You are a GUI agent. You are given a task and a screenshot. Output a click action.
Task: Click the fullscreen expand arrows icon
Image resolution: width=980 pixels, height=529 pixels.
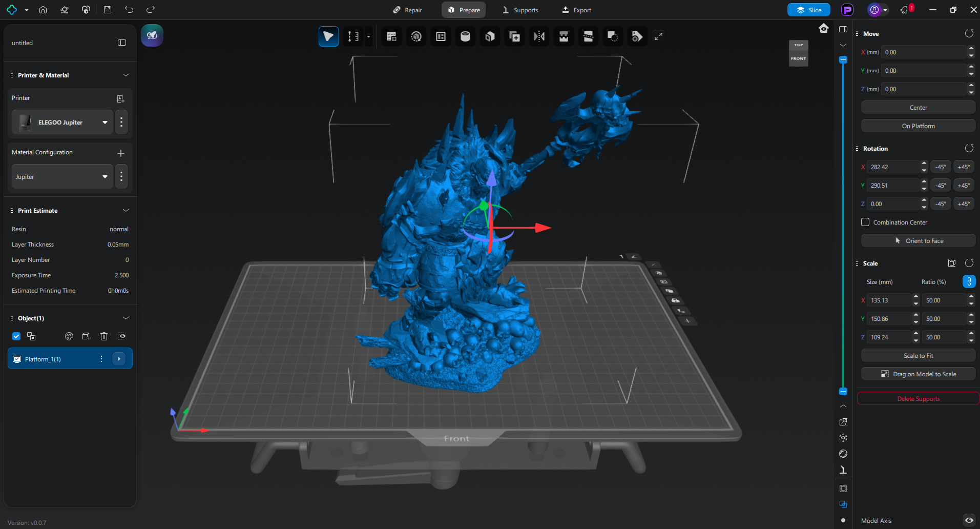(658, 36)
